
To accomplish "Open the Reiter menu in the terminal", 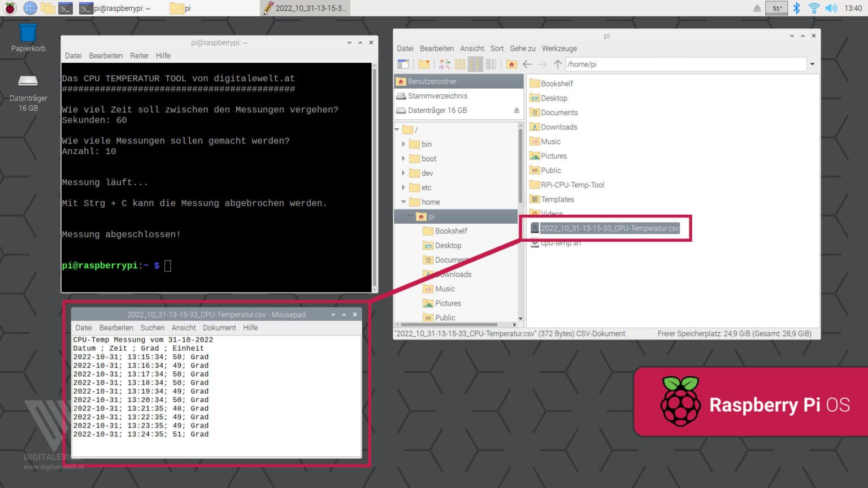I will click(139, 55).
